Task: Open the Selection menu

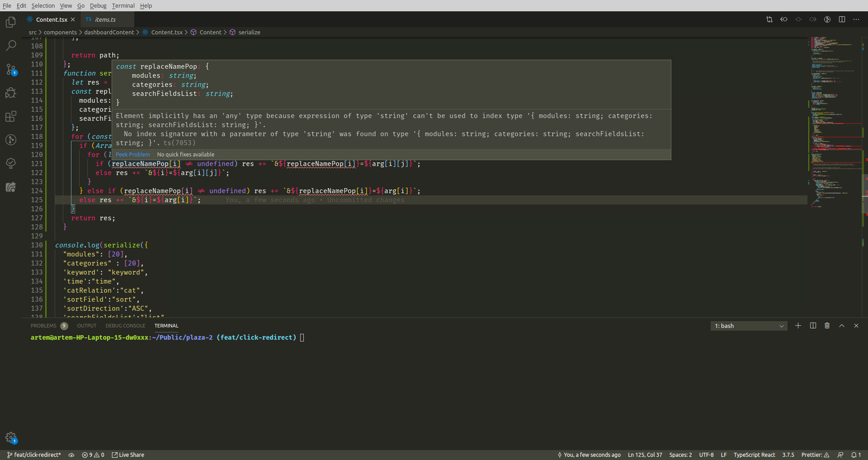Action: [43, 5]
